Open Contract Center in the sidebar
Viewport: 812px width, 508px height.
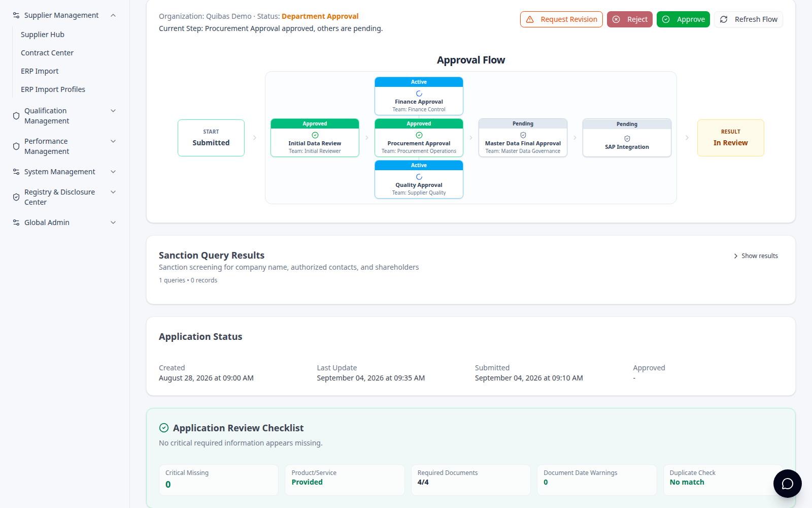point(47,53)
